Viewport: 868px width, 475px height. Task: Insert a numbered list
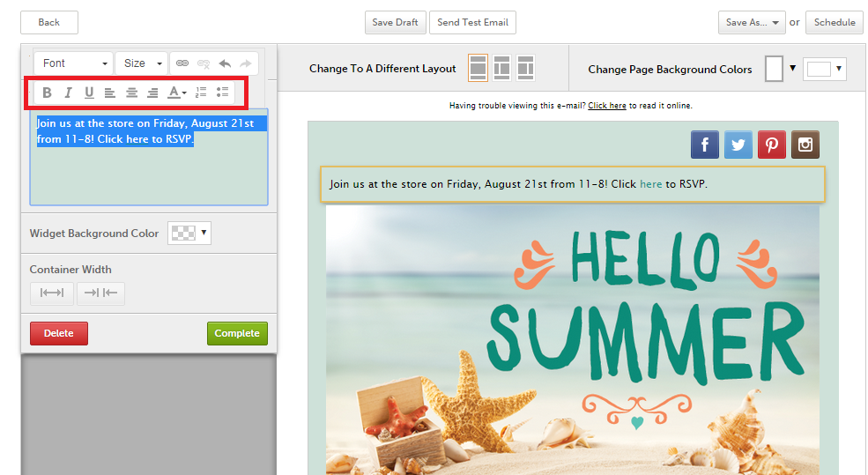pyautogui.click(x=201, y=93)
